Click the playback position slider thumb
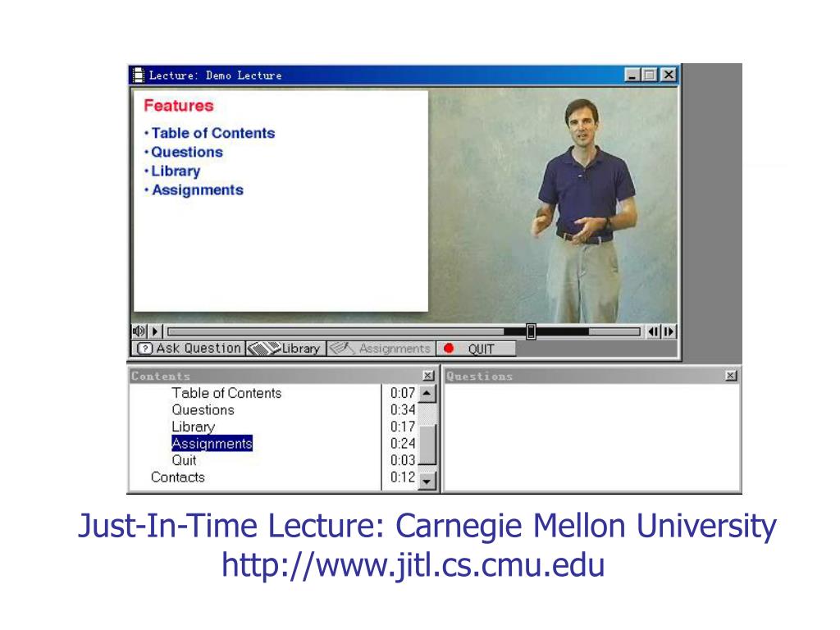This screenshot has width=840, height=630. tap(531, 331)
